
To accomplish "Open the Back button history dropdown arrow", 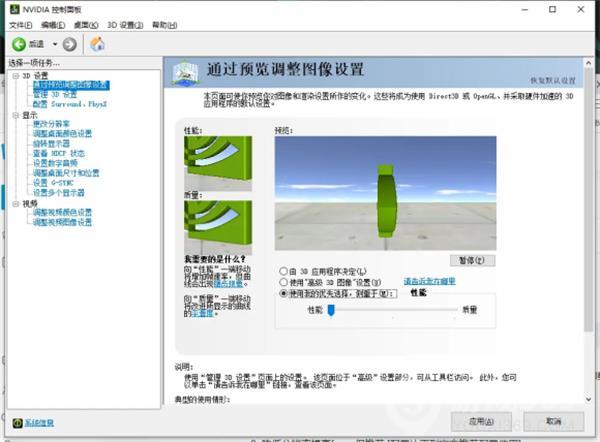I will [55, 44].
